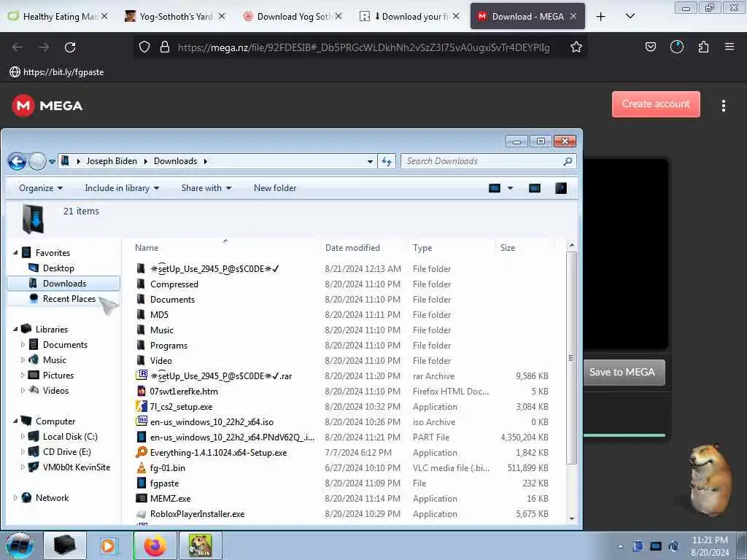Click the MEGA logo
Image resolution: width=747 pixels, height=560 pixels.
pos(47,105)
